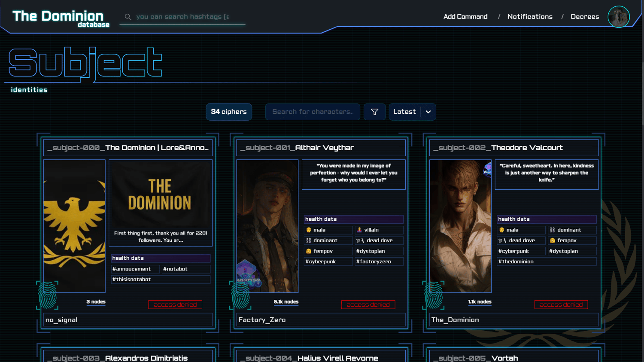Viewport: 644px width, 362px height.
Task: Open title _subject-003_Alexandros Dimitriatis
Action: (128, 357)
